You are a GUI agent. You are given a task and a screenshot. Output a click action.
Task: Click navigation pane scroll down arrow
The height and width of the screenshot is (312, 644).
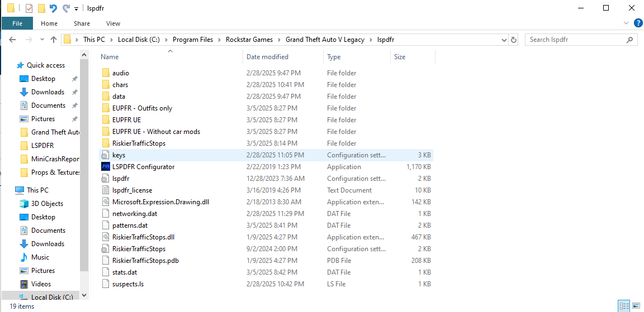point(84,295)
